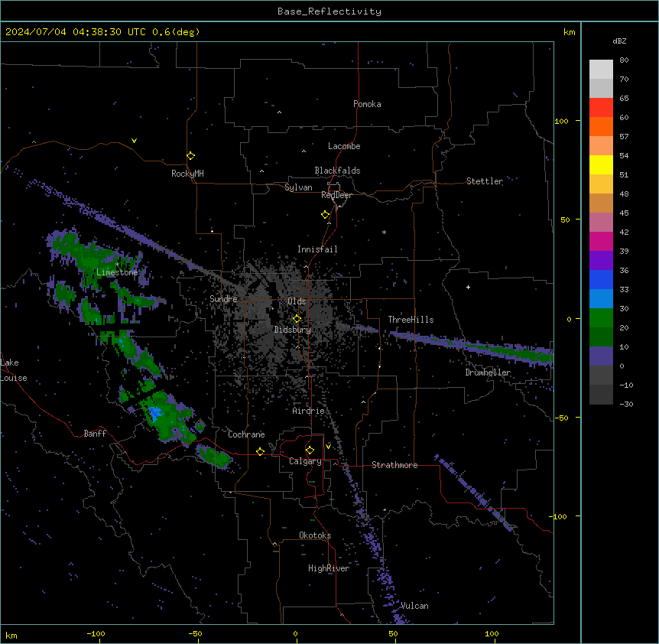Click the Innisfail city label
This screenshot has height=644, width=659.
click(317, 249)
